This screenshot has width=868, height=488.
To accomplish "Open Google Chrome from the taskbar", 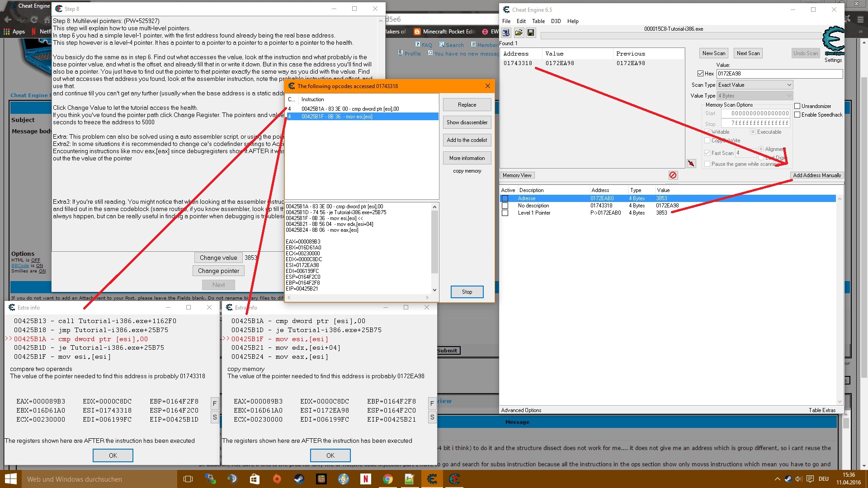I will tap(387, 479).
